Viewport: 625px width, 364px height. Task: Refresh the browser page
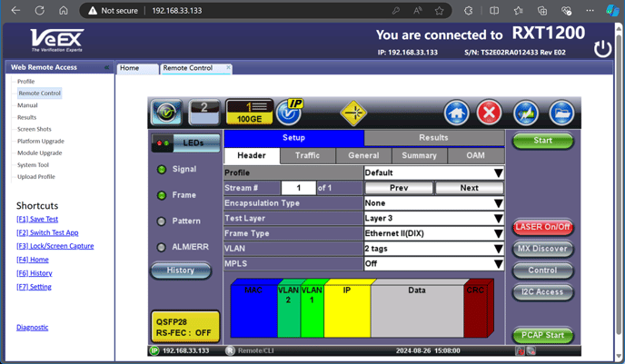39,10
